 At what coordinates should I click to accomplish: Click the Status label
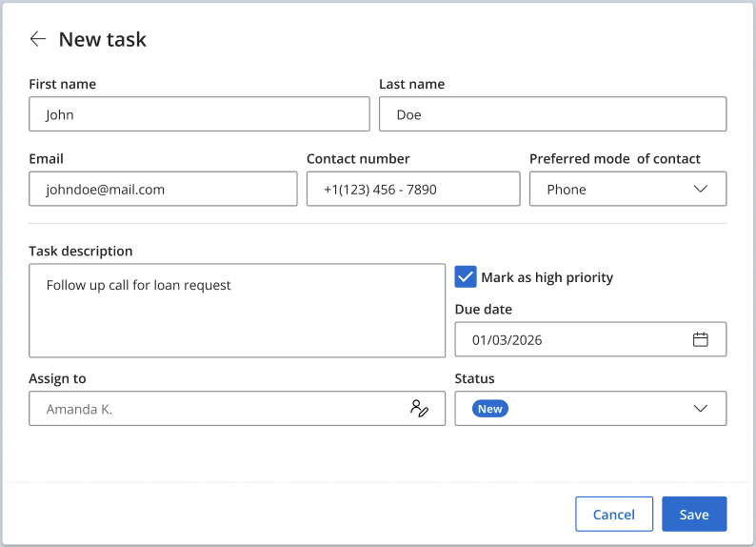pyautogui.click(x=474, y=378)
